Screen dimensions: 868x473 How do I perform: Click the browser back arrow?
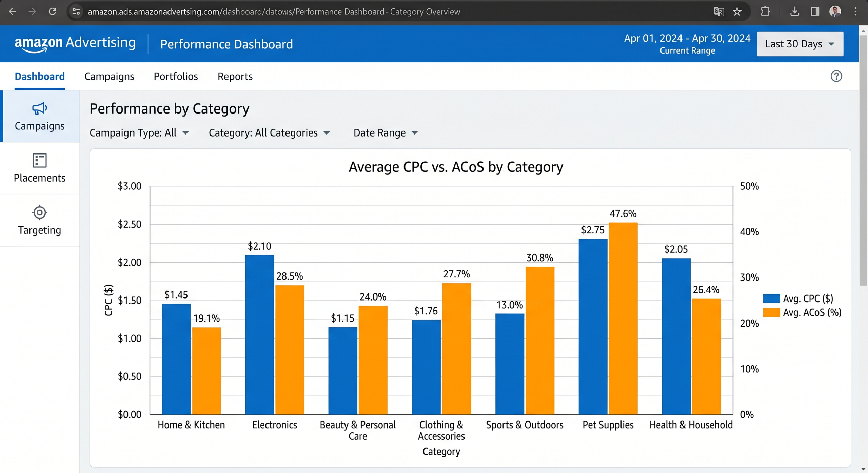coord(13,11)
